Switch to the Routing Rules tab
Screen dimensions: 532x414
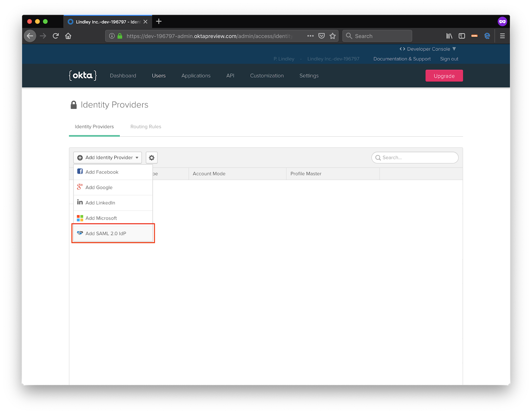click(x=146, y=127)
